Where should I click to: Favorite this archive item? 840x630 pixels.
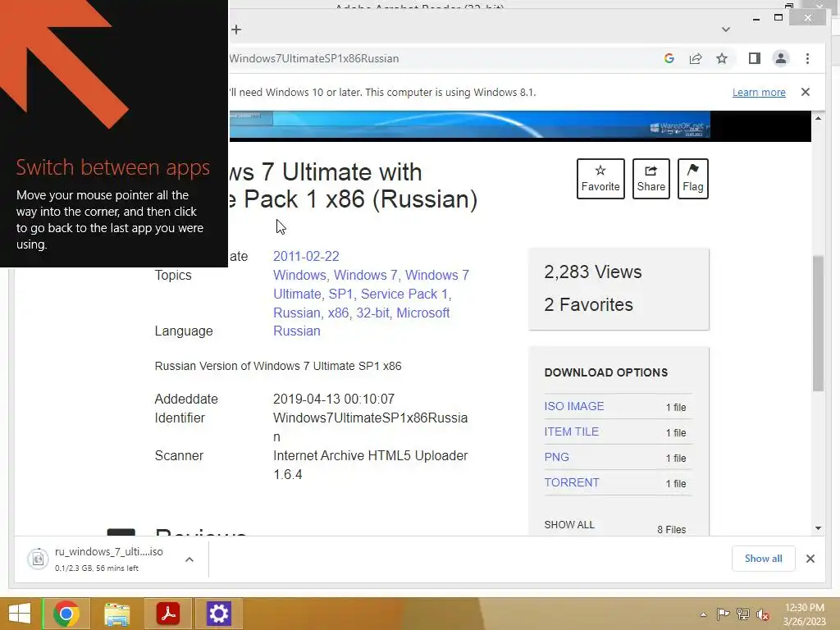(600, 179)
